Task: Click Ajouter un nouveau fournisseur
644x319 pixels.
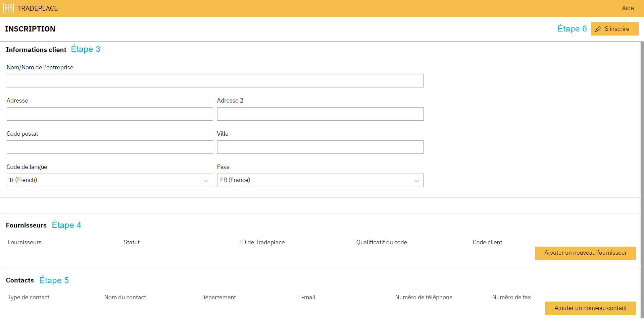Action: pyautogui.click(x=585, y=253)
